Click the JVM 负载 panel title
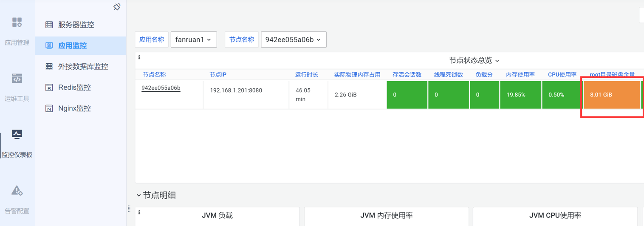 click(x=217, y=215)
